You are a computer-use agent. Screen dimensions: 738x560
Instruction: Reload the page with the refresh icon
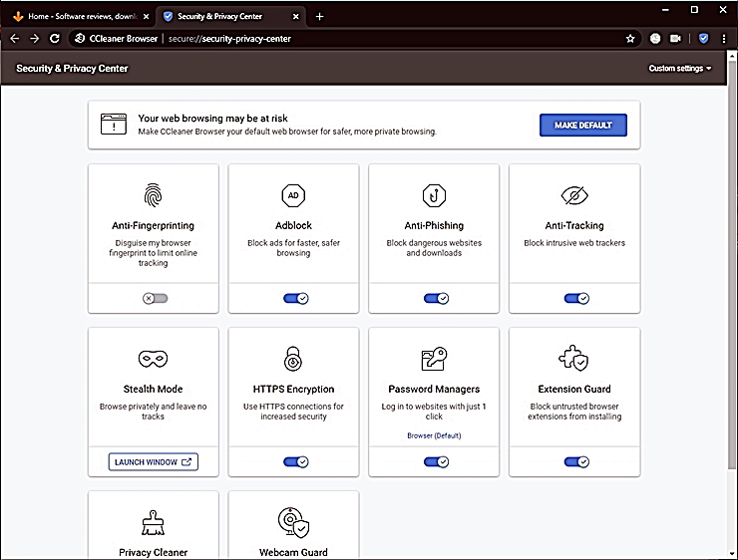point(55,39)
